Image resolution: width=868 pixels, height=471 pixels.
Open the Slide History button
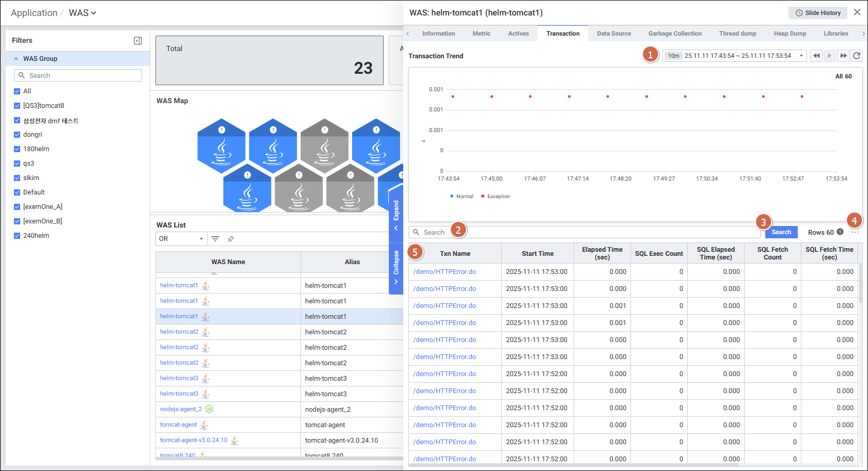click(x=817, y=13)
